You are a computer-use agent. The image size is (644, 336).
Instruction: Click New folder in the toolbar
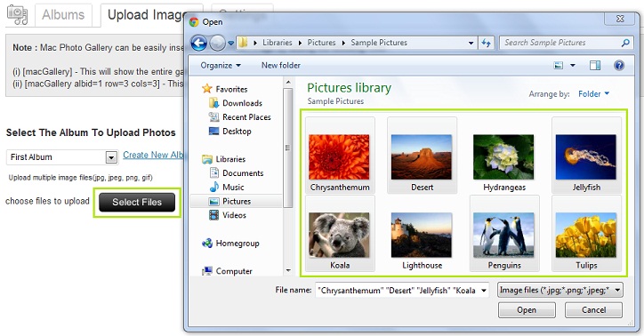tap(281, 65)
